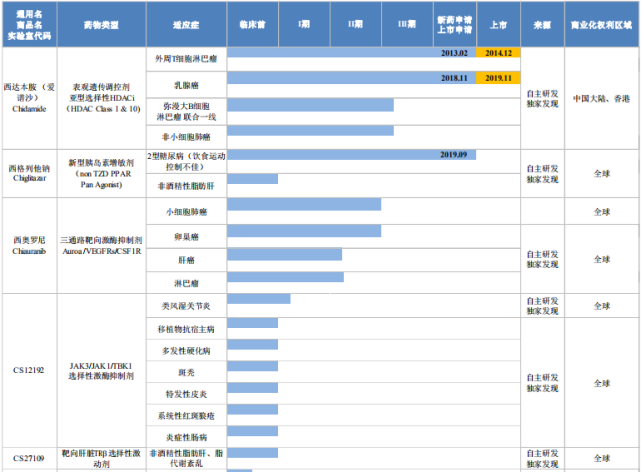This screenshot has height=472, width=641.
Task: Select the 肝癌 indication cell
Action: pos(186,260)
